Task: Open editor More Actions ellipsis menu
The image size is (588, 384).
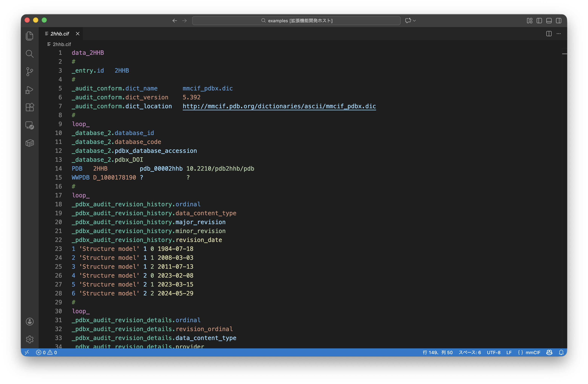Action: (x=558, y=34)
